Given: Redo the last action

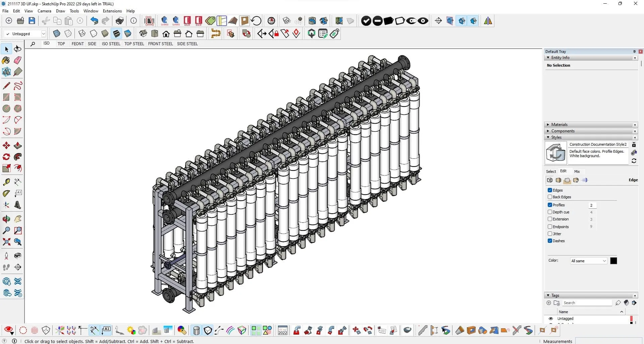Looking at the screenshot, I should [105, 21].
